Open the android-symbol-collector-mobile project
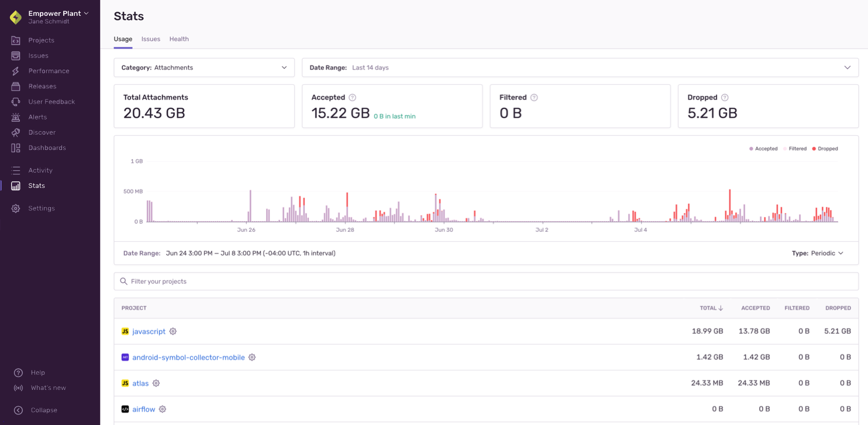This screenshot has width=868, height=425. coord(188,357)
